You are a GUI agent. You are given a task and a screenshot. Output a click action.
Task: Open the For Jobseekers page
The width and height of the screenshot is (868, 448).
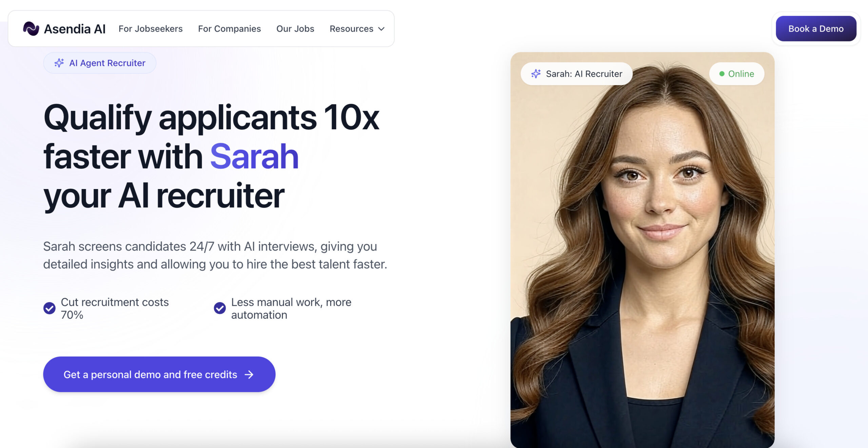[x=151, y=29]
